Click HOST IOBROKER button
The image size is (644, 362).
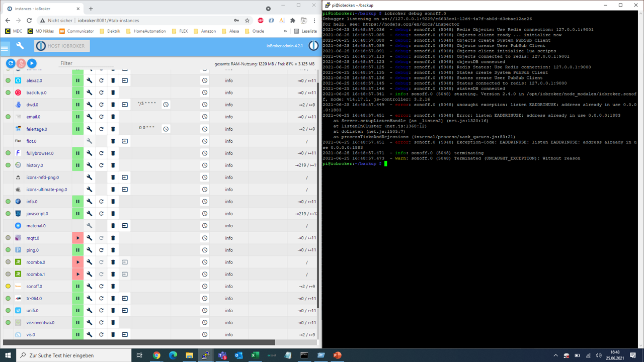[x=62, y=46]
